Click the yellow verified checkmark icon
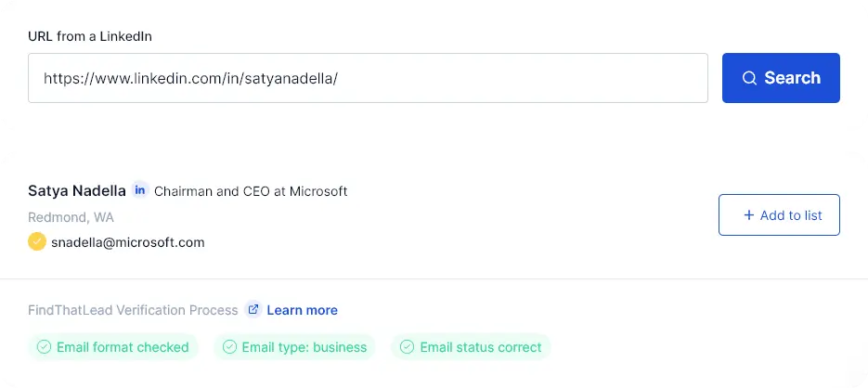This screenshot has height=388, width=868. click(37, 241)
